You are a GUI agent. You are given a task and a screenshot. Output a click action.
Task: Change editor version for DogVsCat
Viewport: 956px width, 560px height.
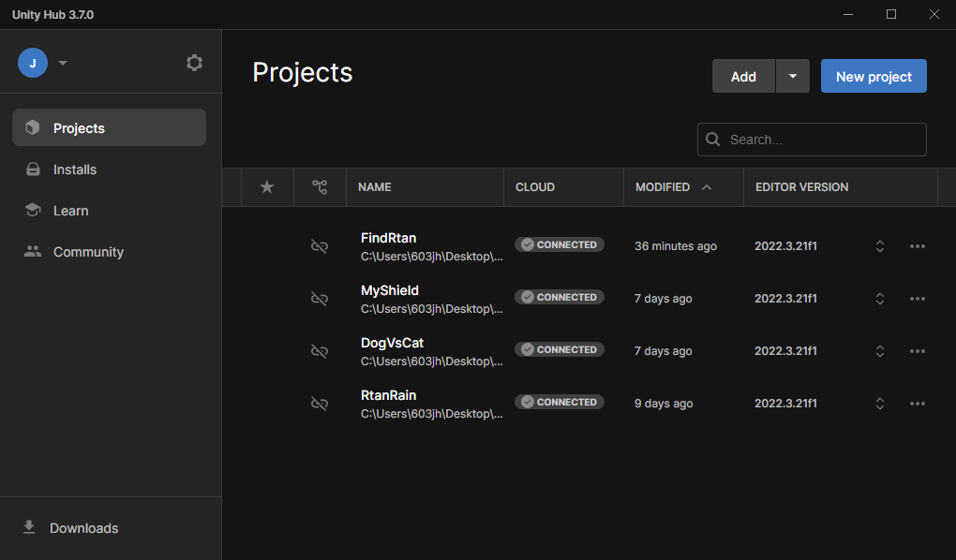tap(880, 351)
